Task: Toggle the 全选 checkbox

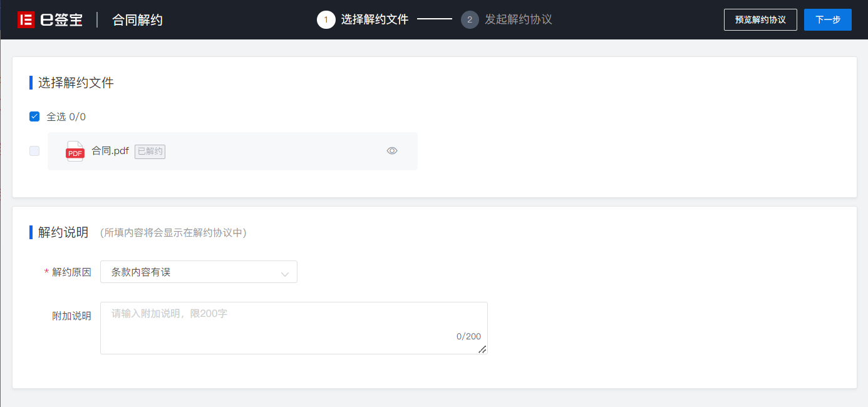Action: pos(34,116)
